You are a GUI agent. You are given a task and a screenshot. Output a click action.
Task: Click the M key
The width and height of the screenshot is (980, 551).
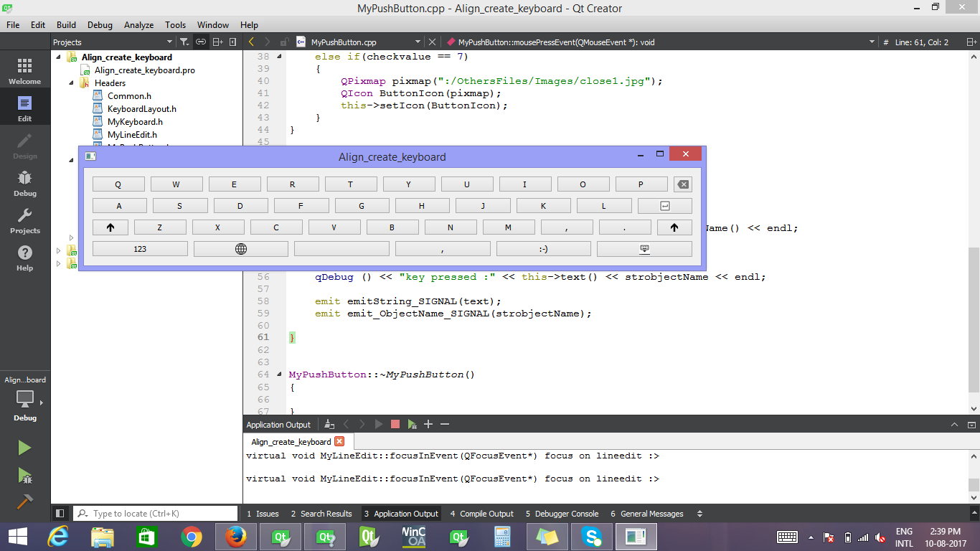[x=509, y=227]
